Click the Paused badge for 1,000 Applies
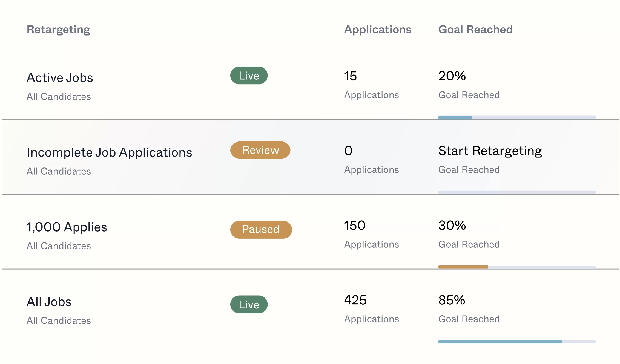This screenshot has height=364, width=620. [x=261, y=230]
